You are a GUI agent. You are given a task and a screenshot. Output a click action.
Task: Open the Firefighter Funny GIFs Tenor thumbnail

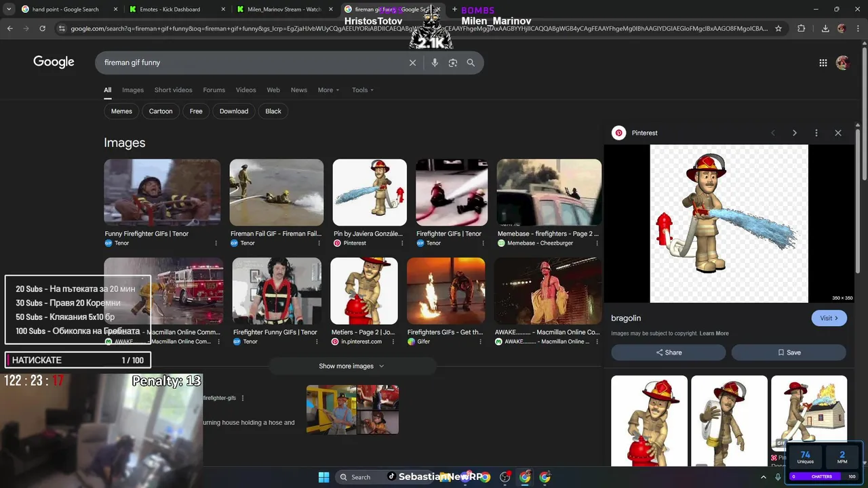click(277, 291)
